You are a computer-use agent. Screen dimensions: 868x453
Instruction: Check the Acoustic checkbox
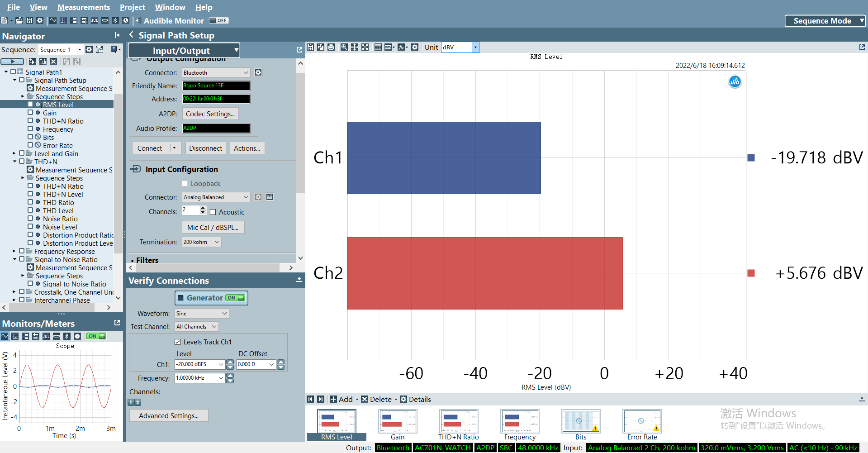pyautogui.click(x=213, y=212)
